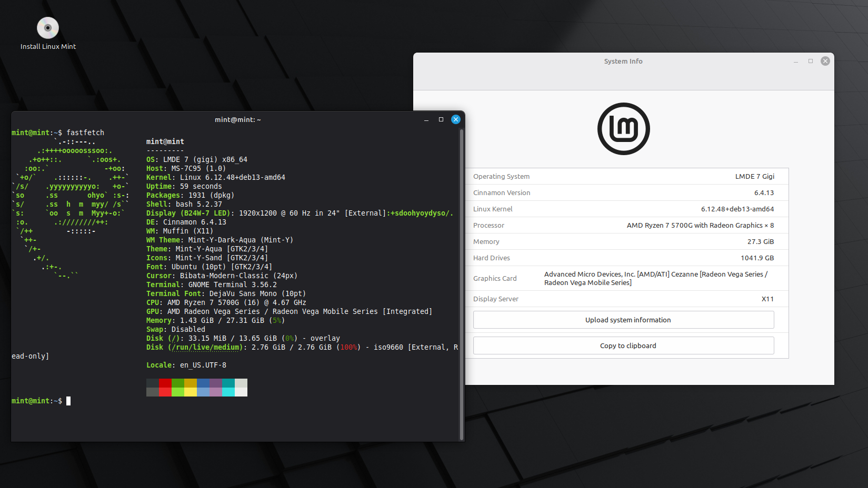Screen dimensions: 868x488
Task: Close the mint@mint terminal window
Action: 456,119
